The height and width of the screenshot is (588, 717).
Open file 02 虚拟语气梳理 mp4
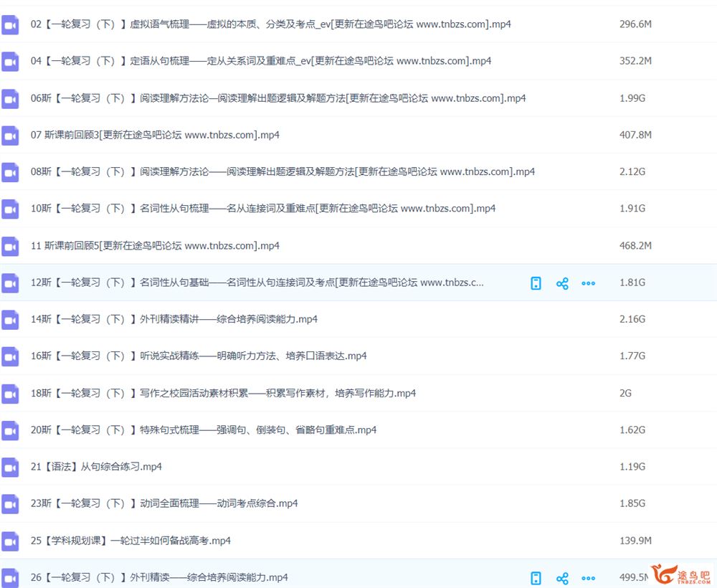click(271, 24)
